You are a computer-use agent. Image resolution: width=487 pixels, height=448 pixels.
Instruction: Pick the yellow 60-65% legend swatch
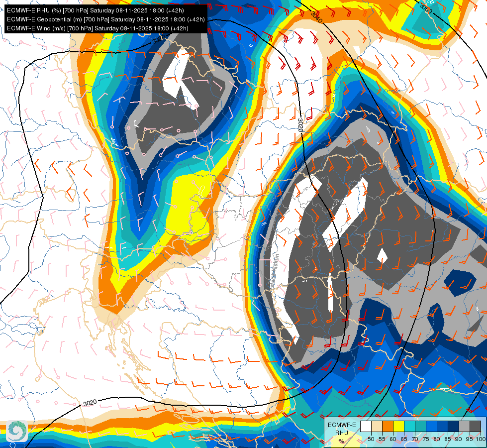click(399, 426)
